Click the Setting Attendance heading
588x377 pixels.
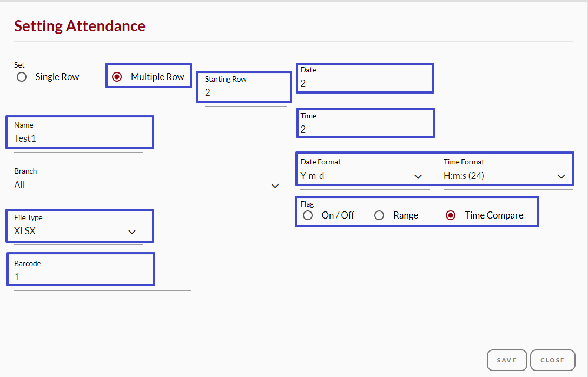coord(80,25)
